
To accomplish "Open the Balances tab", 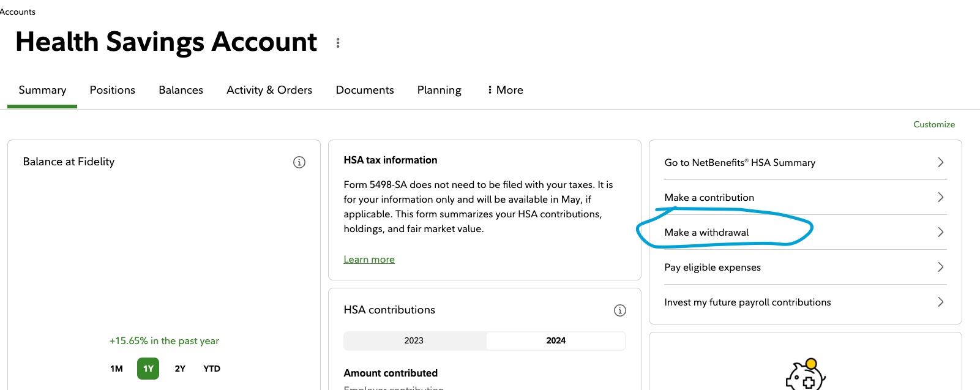I will [x=181, y=90].
